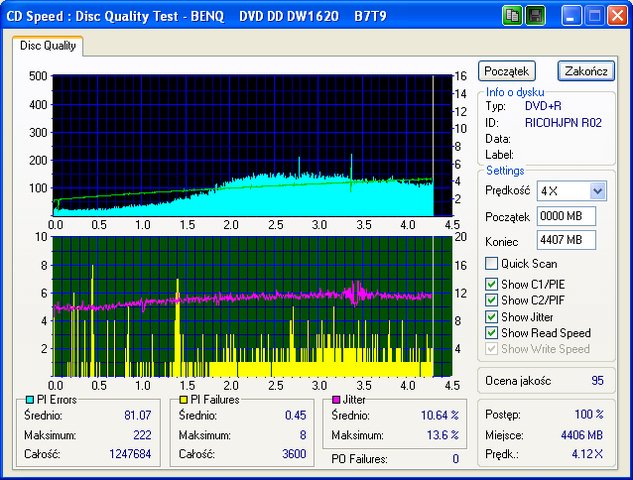Screen dimensions: 633x480
Task: Open the Prędkość 4X speed dropdown
Action: pyautogui.click(x=597, y=191)
